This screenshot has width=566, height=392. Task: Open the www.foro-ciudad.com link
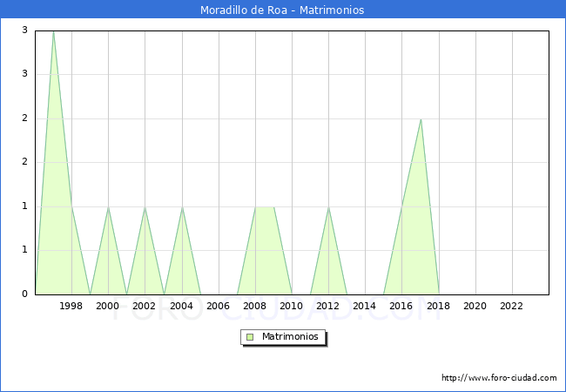click(x=499, y=378)
